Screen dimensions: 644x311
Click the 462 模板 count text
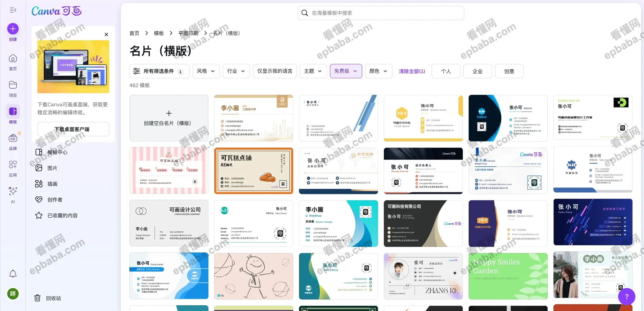[x=139, y=85]
